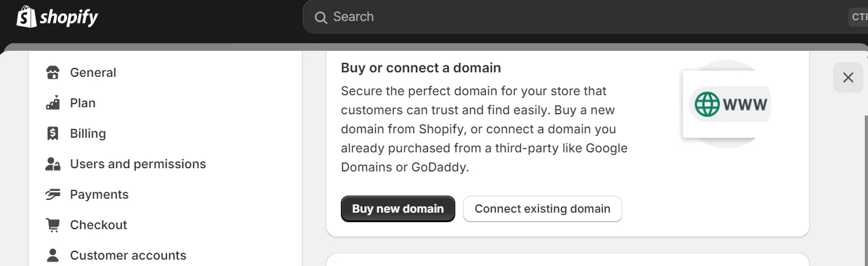Click the green globe icon

(707, 104)
